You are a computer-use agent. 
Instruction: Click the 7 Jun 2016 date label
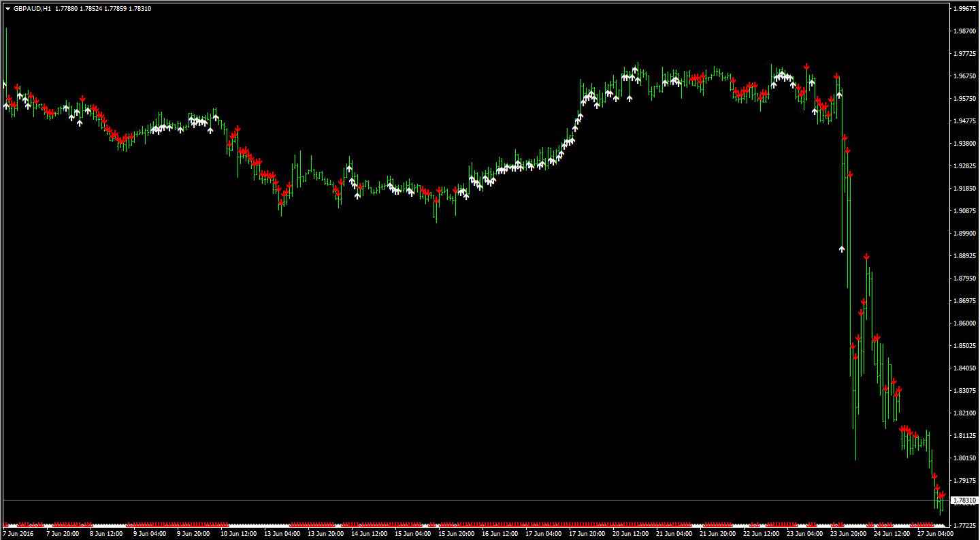tap(17, 535)
